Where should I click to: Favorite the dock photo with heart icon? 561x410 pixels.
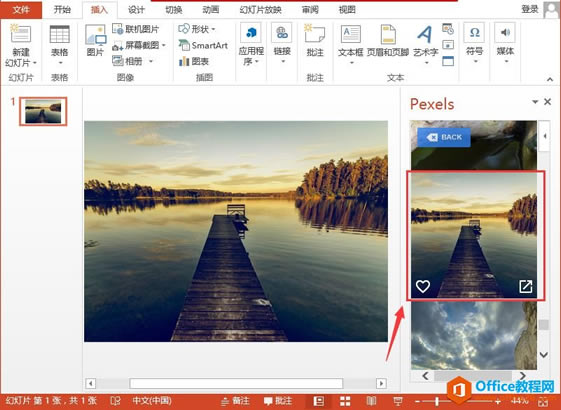423,286
